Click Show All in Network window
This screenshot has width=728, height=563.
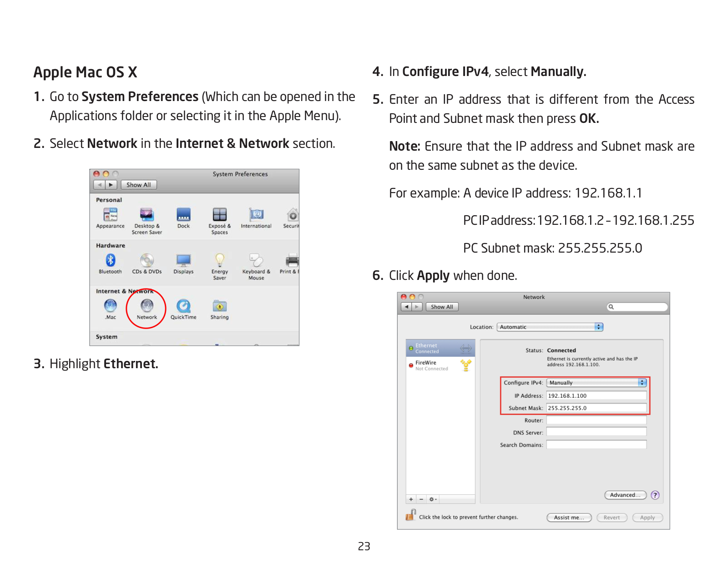442,307
